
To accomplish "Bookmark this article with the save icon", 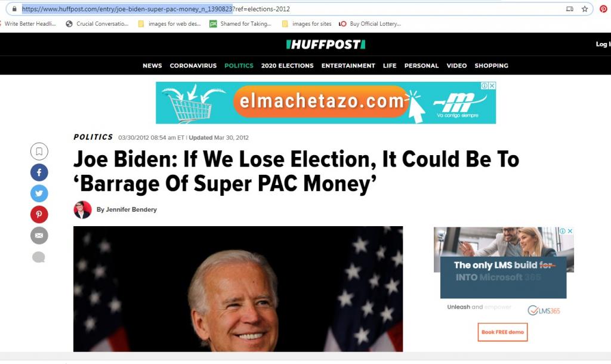I will (x=39, y=151).
